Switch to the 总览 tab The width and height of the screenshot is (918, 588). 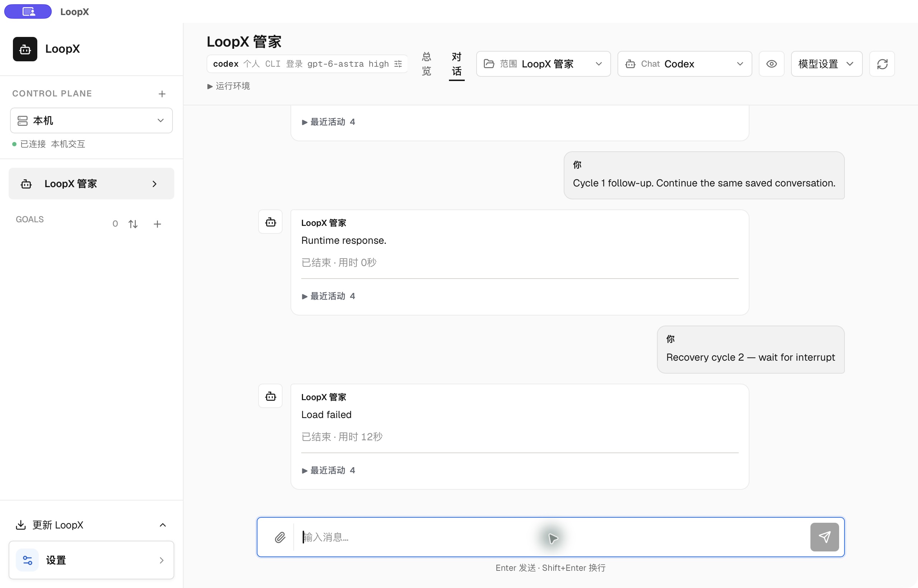426,64
